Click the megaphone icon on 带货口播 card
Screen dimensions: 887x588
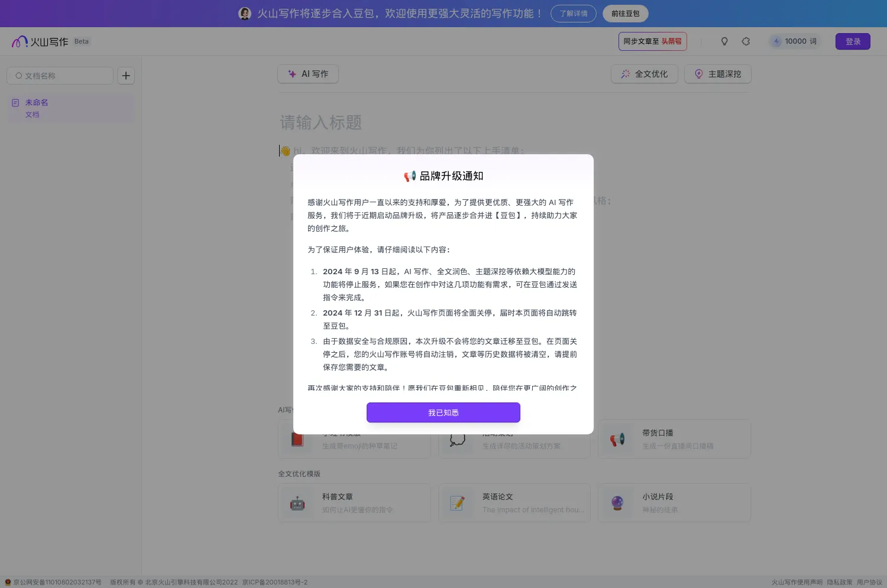(617, 439)
